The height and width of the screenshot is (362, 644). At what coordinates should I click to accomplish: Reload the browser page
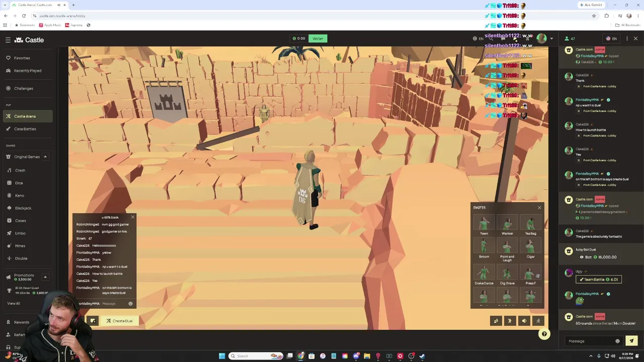24,16
